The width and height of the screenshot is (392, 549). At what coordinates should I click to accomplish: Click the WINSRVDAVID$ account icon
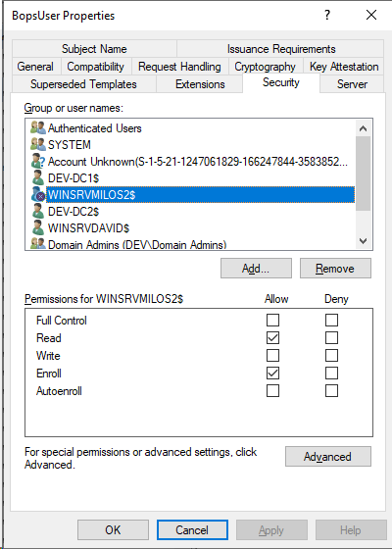(x=38, y=227)
